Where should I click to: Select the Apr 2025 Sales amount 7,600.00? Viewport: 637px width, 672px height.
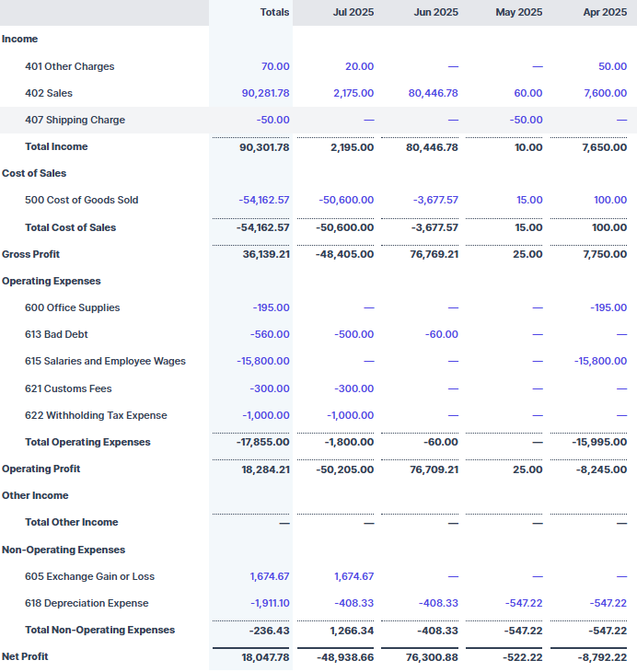605,93
